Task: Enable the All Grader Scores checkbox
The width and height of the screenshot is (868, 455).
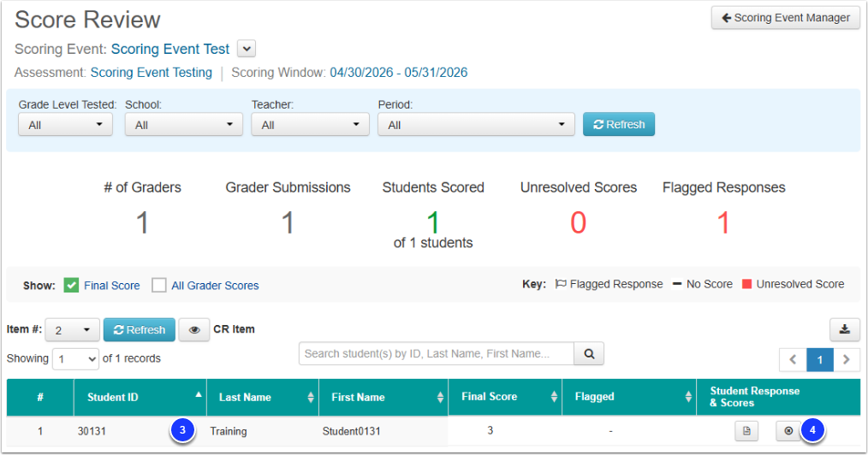Action: coord(159,286)
